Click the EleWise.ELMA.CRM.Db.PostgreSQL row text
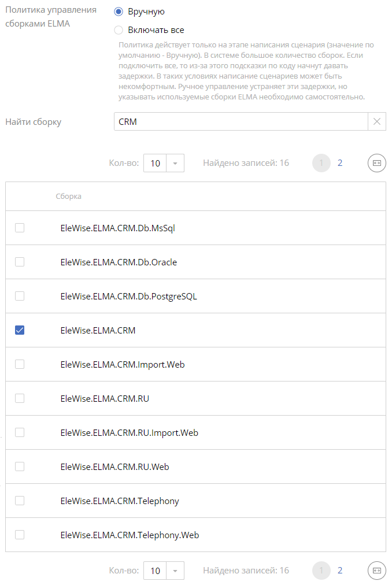The image size is (392, 585). (x=128, y=296)
